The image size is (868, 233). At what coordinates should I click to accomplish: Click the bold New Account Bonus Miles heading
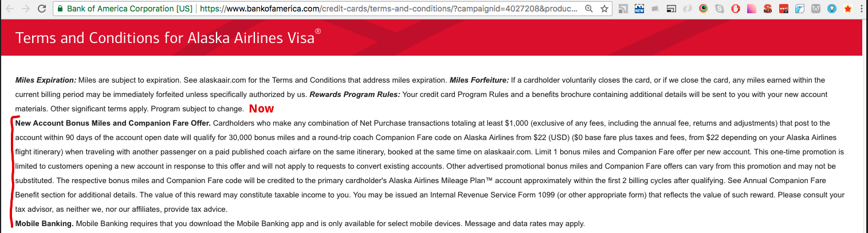113,123
